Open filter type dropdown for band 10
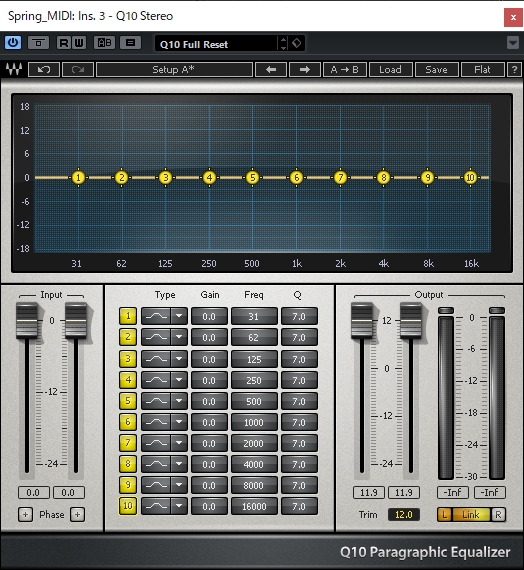This screenshot has height=570, width=524. pos(179,506)
